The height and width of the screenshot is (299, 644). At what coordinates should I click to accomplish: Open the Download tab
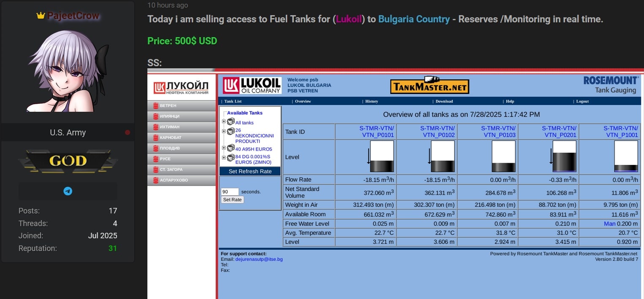pos(444,101)
